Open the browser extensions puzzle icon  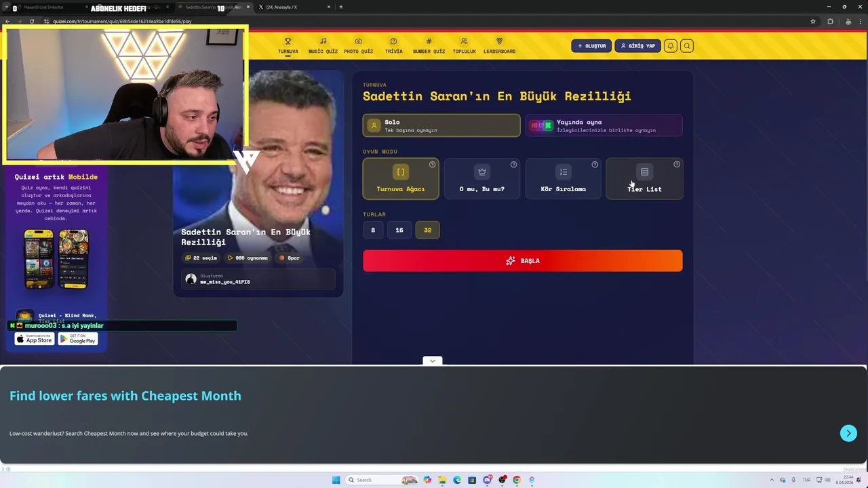pyautogui.click(x=830, y=21)
